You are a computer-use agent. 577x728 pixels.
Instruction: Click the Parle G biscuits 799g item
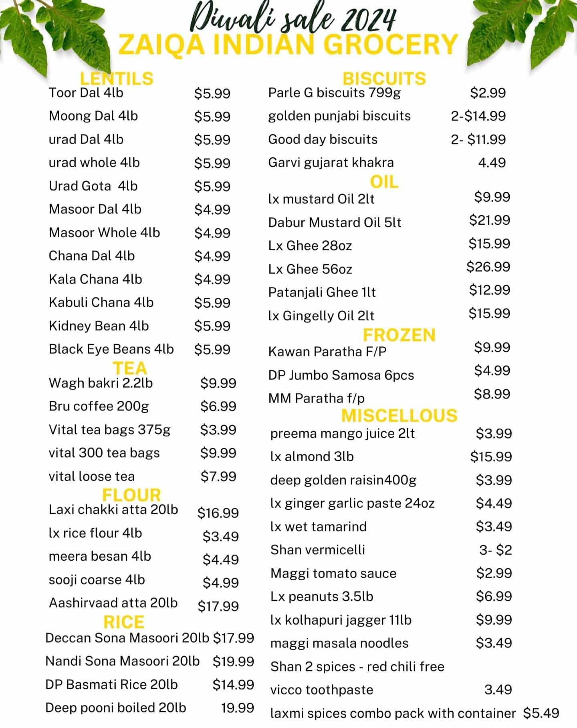(x=334, y=93)
